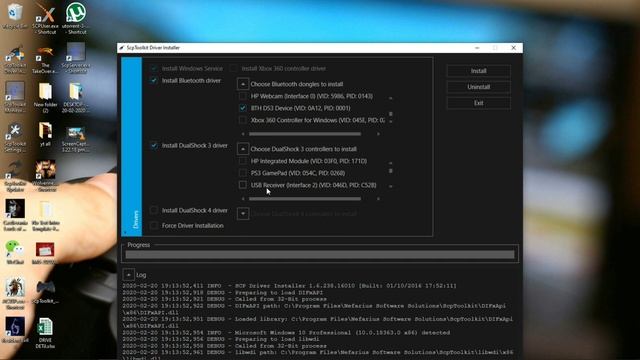The image size is (640, 360).
Task: Open the Wolverine game shortcut
Action: (45, 176)
